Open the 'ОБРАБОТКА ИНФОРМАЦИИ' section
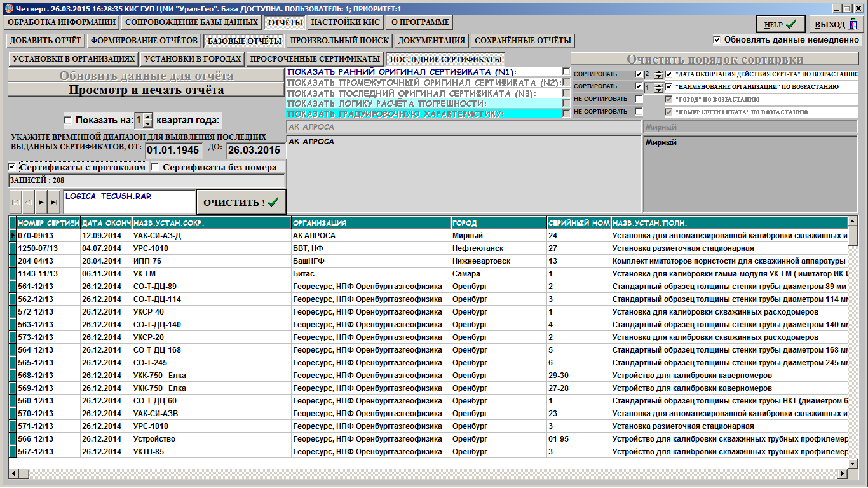Screen dimensions: 868x488 [62, 22]
